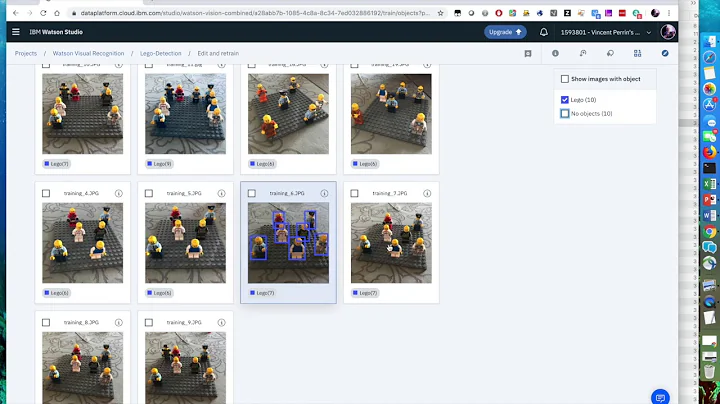The height and width of the screenshot is (404, 720).
Task: Open the comments panel icon in toolbar
Action: click(x=528, y=54)
